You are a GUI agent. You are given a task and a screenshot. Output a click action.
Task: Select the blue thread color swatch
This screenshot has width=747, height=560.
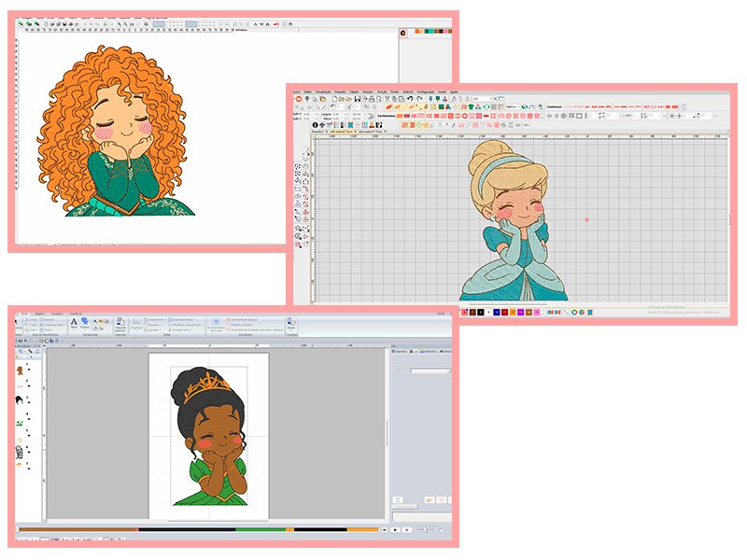click(497, 312)
